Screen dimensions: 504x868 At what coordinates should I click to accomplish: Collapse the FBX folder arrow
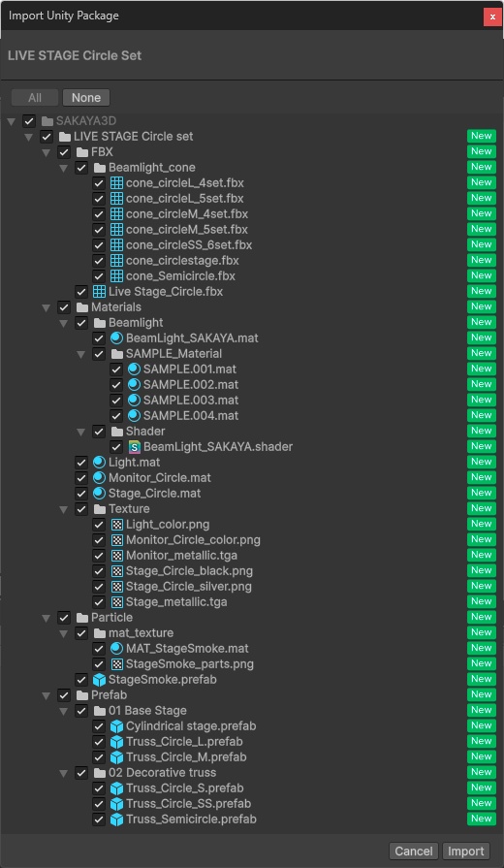click(x=47, y=152)
